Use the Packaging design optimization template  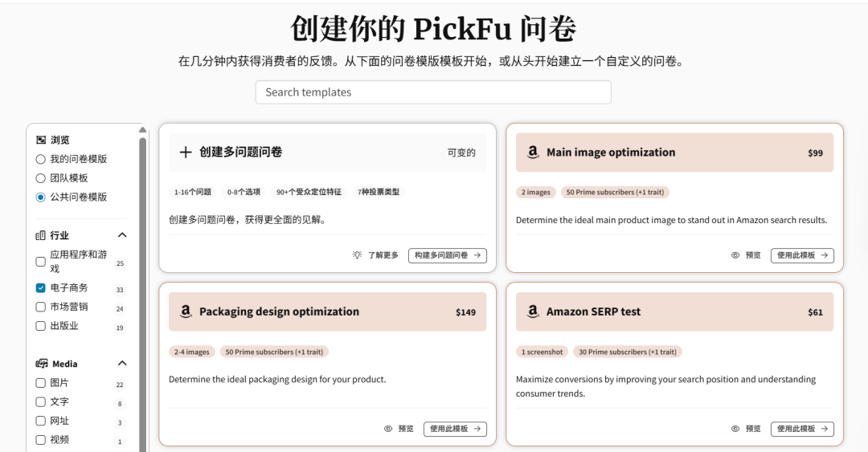(x=455, y=429)
